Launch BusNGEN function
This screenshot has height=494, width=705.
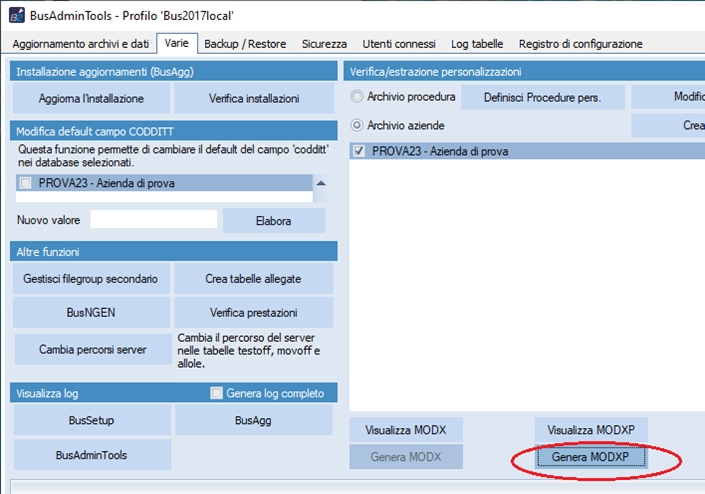[x=91, y=312]
